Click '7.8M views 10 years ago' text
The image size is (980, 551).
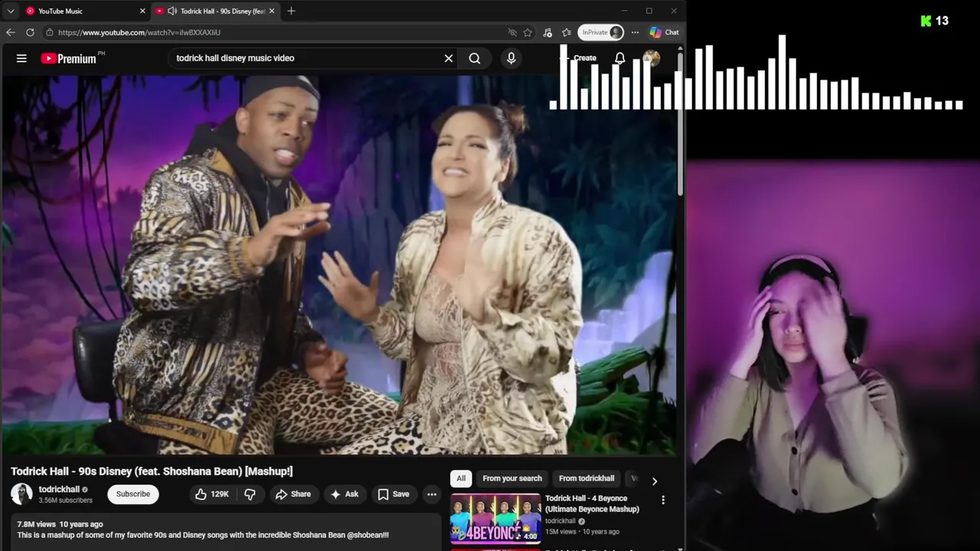coord(60,524)
